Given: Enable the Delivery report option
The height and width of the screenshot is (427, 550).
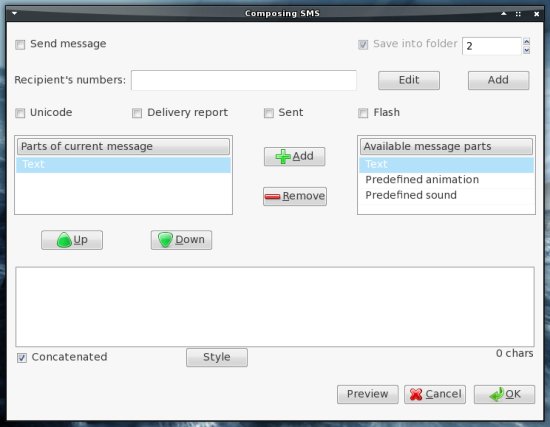Looking at the screenshot, I should (137, 113).
